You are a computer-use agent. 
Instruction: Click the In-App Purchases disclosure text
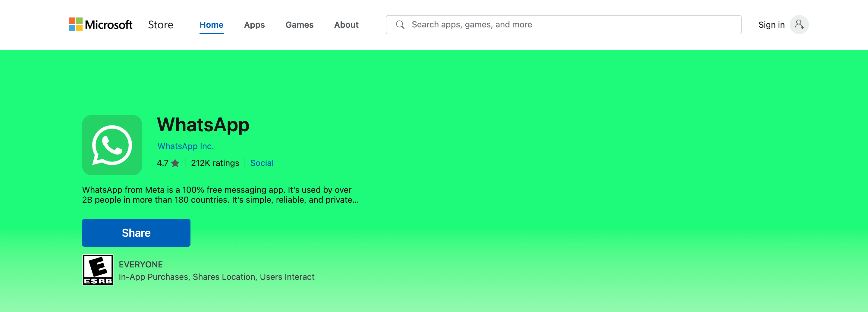click(x=153, y=277)
